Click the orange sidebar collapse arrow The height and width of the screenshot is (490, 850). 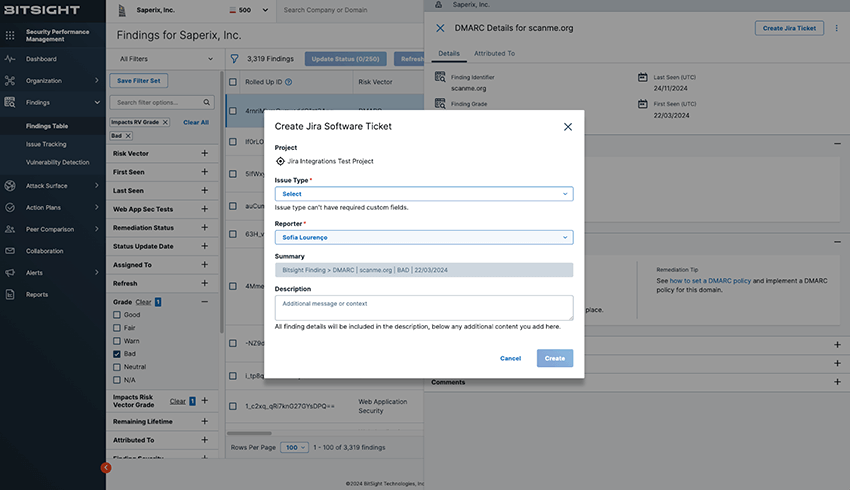pyautogui.click(x=106, y=467)
